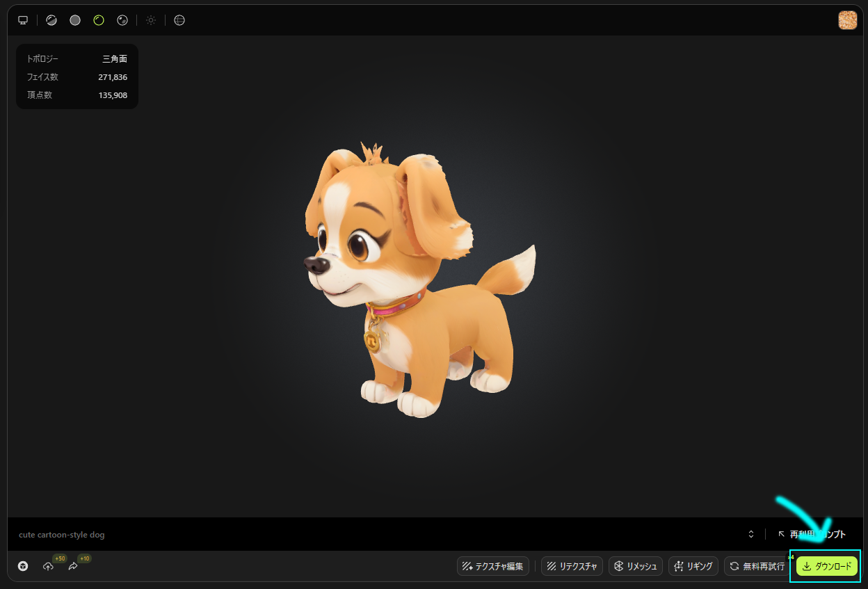The height and width of the screenshot is (589, 868).
Task: Click the green ダウンロード download button
Action: pos(826,566)
